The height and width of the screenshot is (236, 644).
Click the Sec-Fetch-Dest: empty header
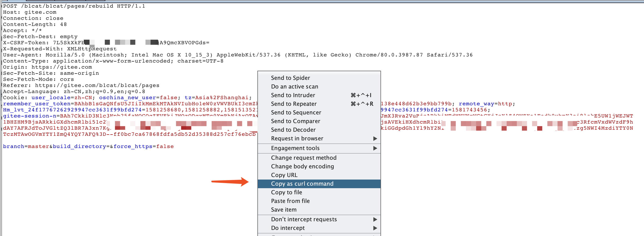point(40,37)
